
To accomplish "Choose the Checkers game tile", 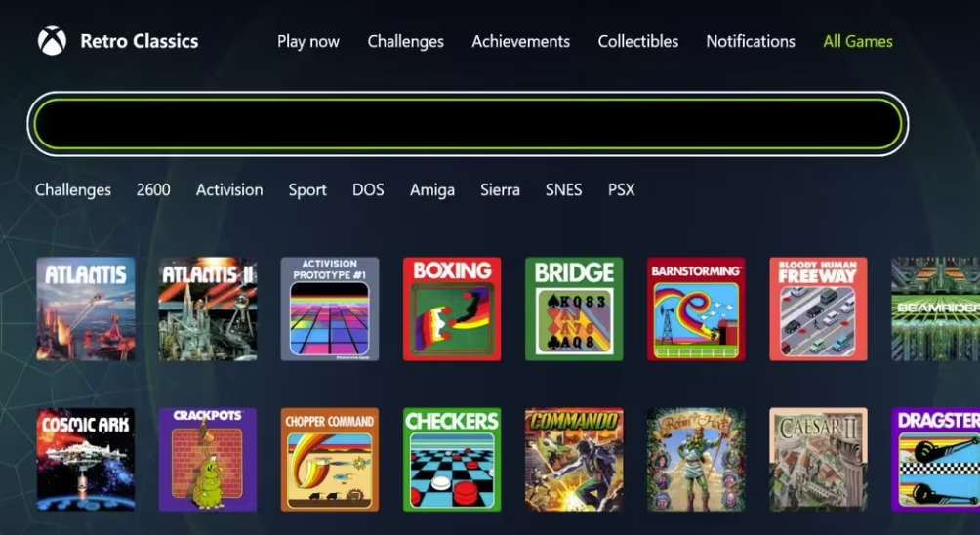I will click(x=452, y=460).
